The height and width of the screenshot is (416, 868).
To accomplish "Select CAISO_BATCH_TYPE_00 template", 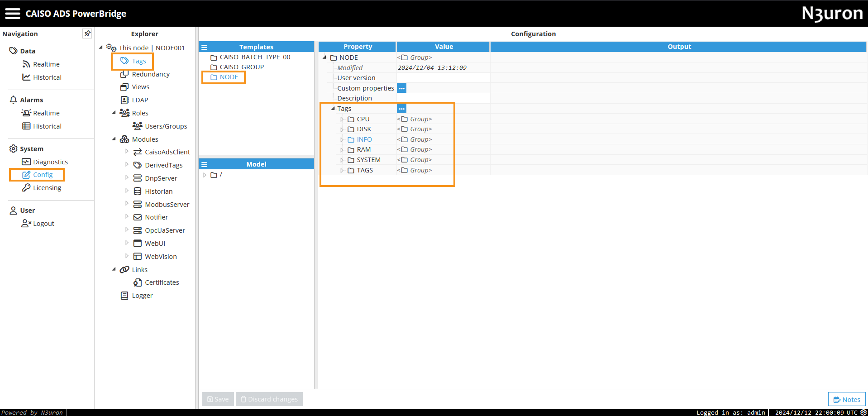I will (250, 57).
